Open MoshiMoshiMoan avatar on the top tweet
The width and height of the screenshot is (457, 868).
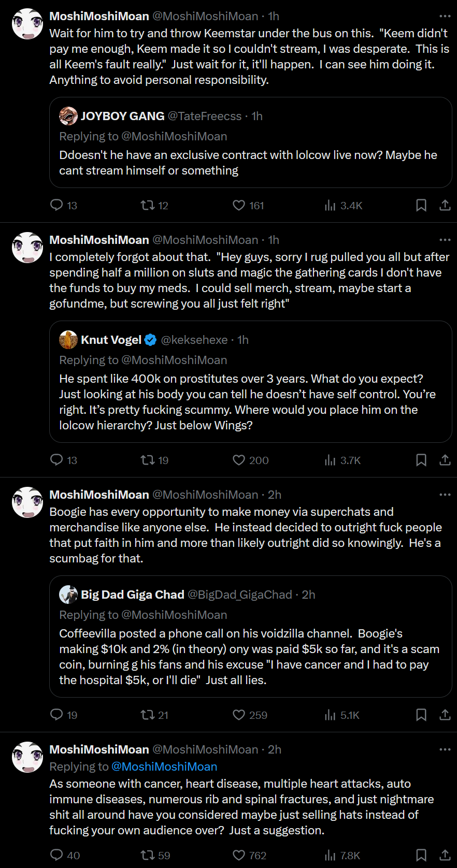pos(27,24)
